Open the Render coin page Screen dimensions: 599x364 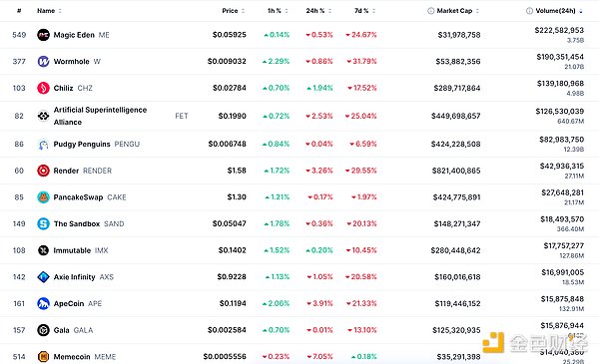click(x=66, y=171)
